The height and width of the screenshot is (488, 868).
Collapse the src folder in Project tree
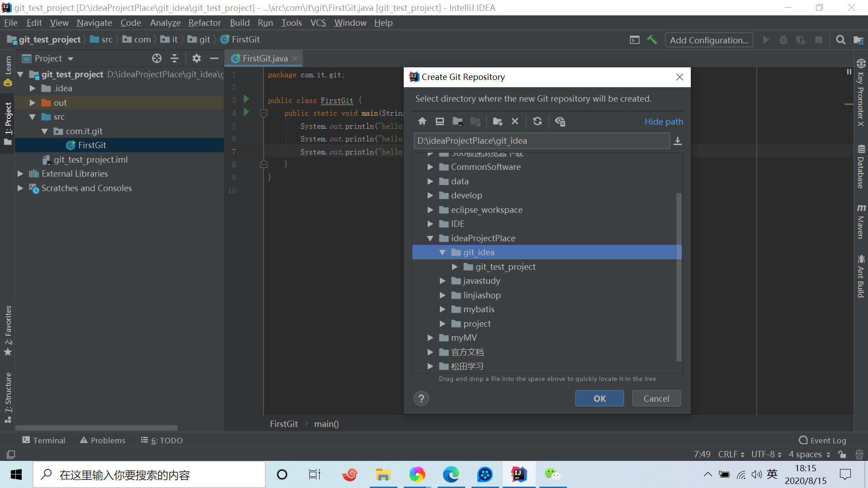pyautogui.click(x=32, y=117)
